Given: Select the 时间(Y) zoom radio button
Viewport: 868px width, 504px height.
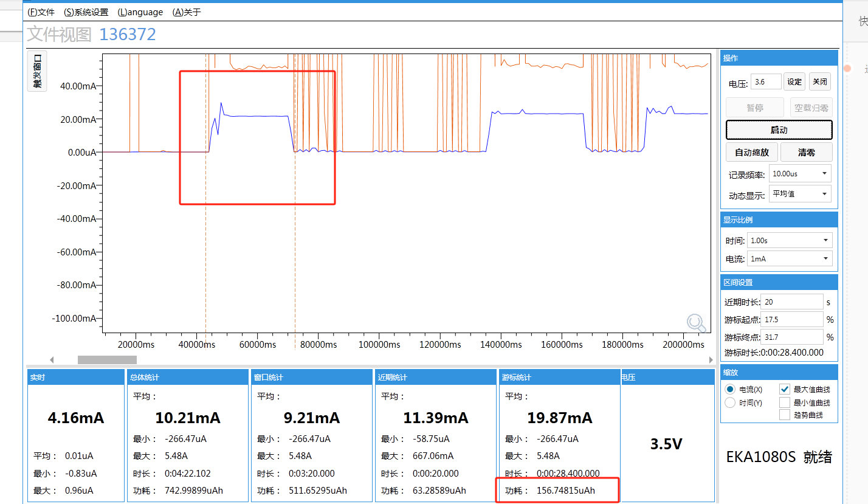Looking at the screenshot, I should point(731,402).
